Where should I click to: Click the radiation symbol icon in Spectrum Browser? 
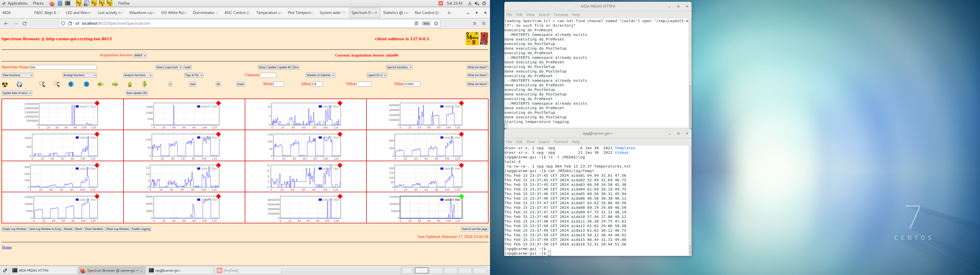[x=5, y=85]
